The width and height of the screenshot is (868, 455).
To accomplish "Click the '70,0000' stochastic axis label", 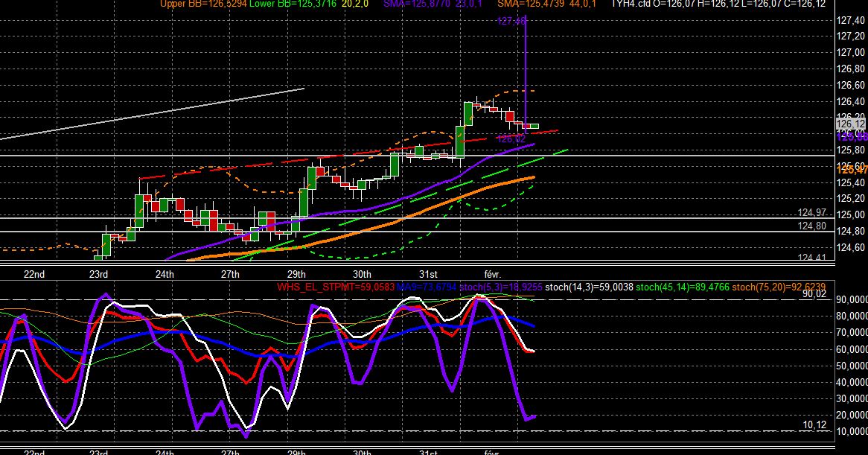I will (x=852, y=333).
